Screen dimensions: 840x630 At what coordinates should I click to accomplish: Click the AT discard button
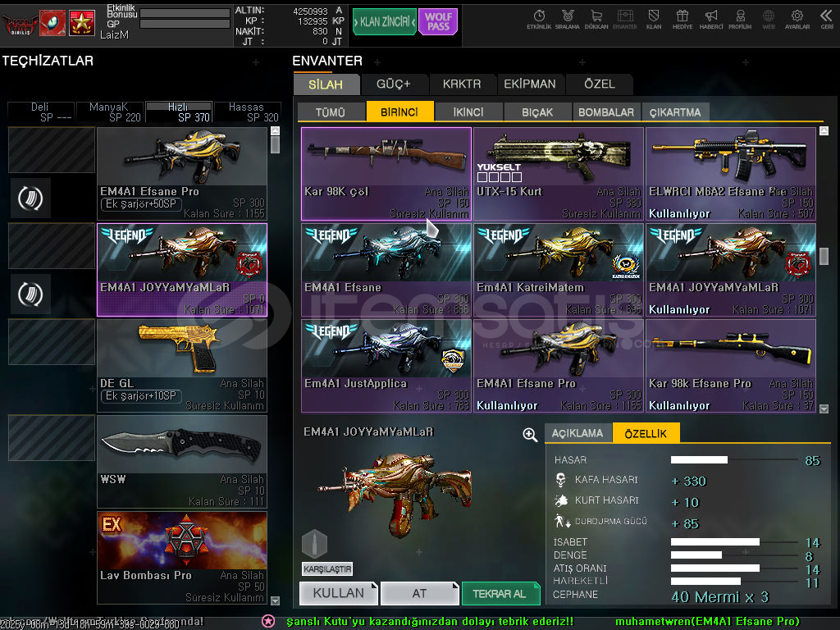(419, 594)
